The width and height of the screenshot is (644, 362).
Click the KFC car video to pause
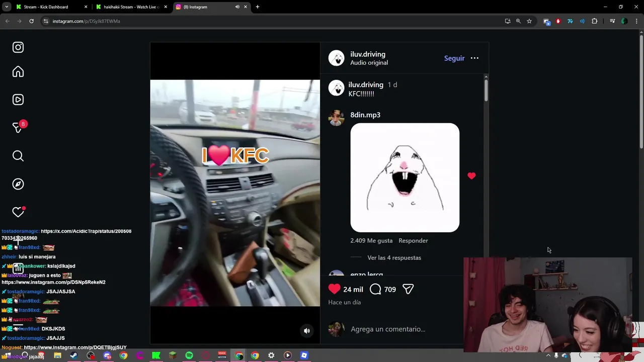235,193
